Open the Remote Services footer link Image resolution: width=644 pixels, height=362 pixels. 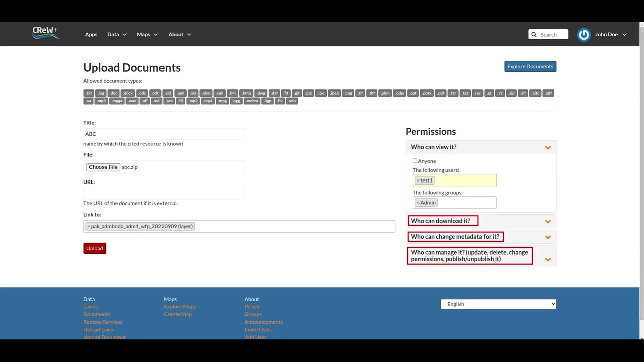(103, 322)
